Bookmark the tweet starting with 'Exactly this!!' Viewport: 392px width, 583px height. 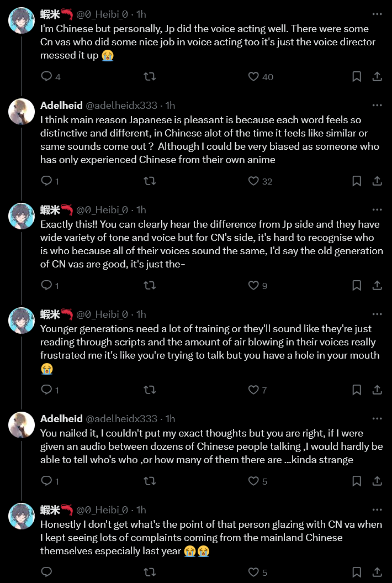tap(357, 286)
